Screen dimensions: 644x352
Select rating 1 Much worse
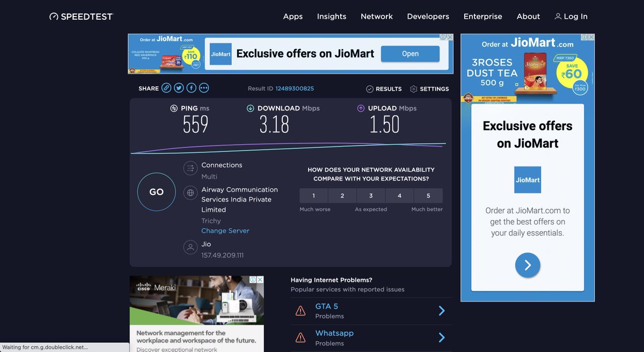coord(314,196)
